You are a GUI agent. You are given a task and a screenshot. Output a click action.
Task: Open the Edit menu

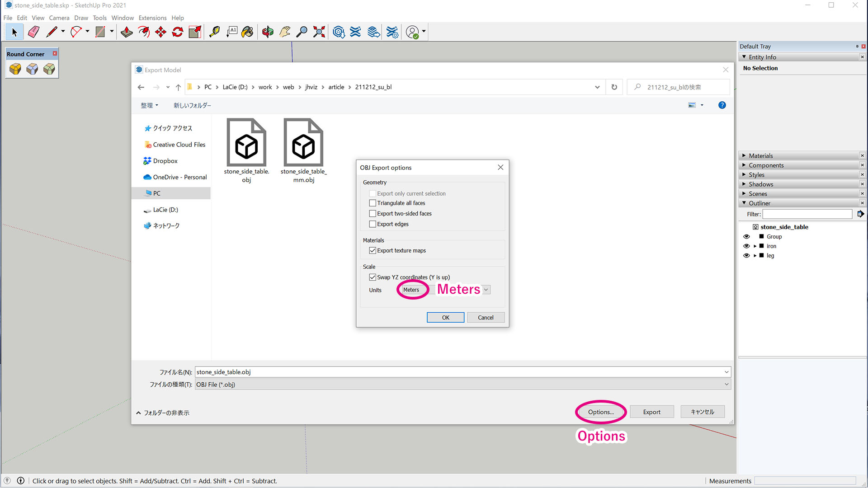point(22,18)
